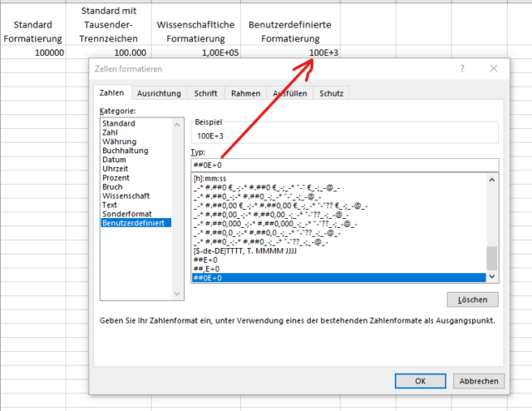The image size is (532, 411).
Task: Select the Zahl category
Action: (135, 132)
